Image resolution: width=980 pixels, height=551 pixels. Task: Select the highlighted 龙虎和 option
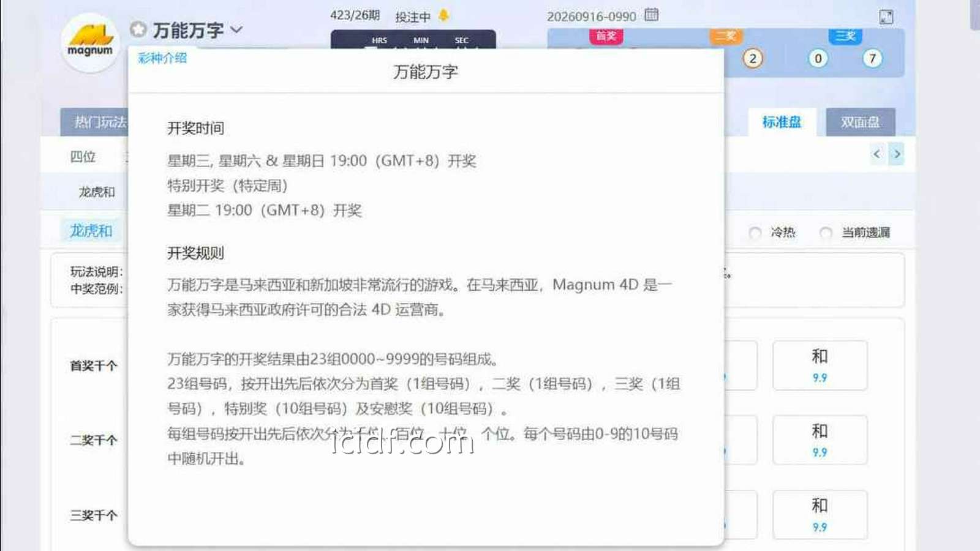coord(91,231)
